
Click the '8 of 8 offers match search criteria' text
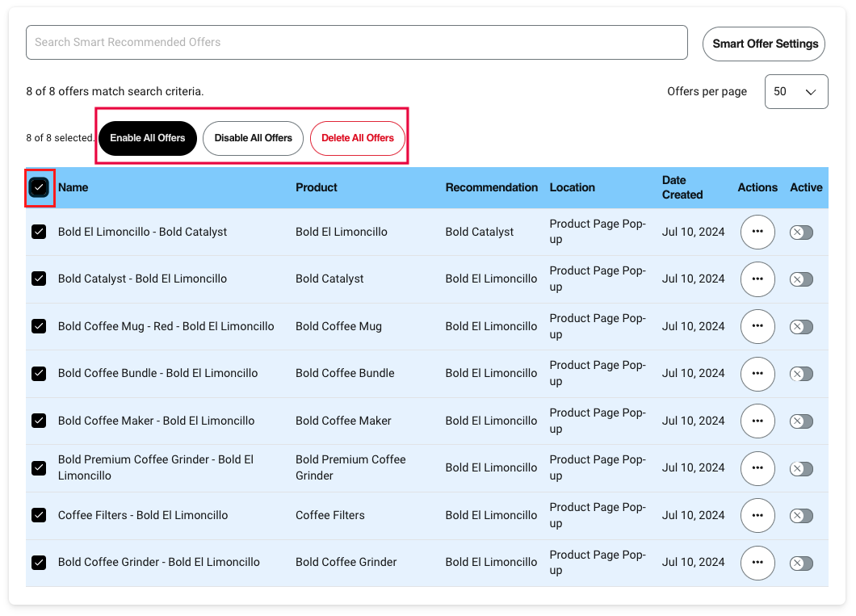coord(115,92)
